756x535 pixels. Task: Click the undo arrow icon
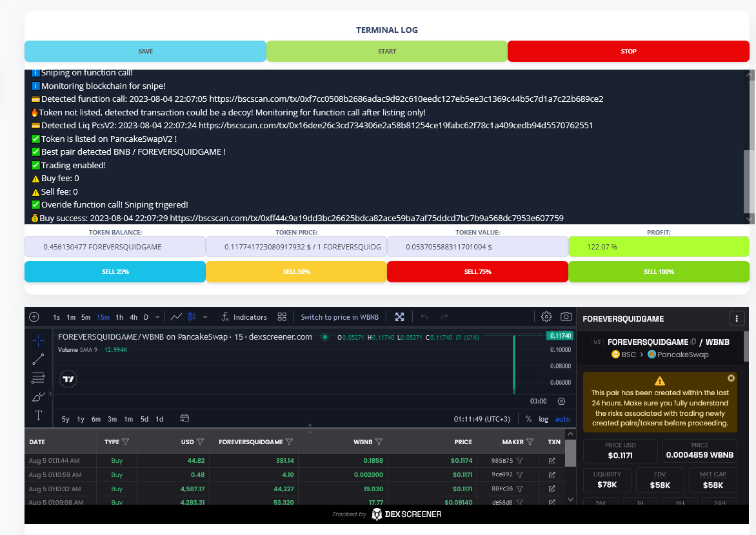tap(424, 317)
